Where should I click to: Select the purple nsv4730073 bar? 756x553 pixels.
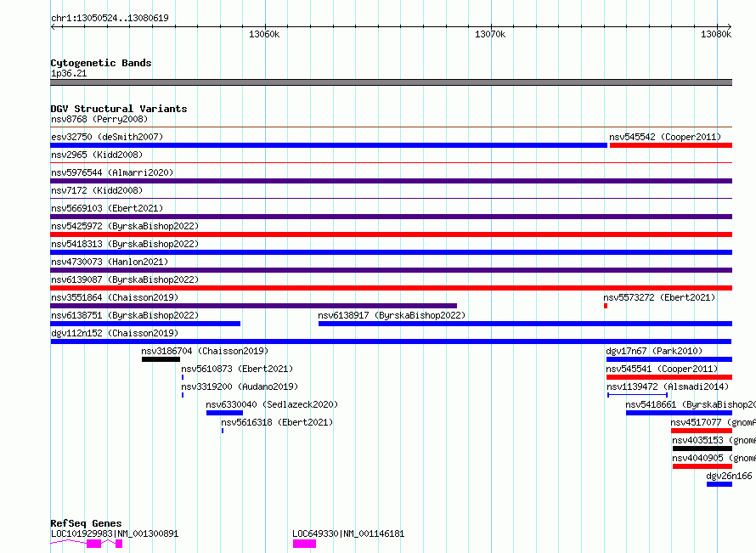[392, 270]
